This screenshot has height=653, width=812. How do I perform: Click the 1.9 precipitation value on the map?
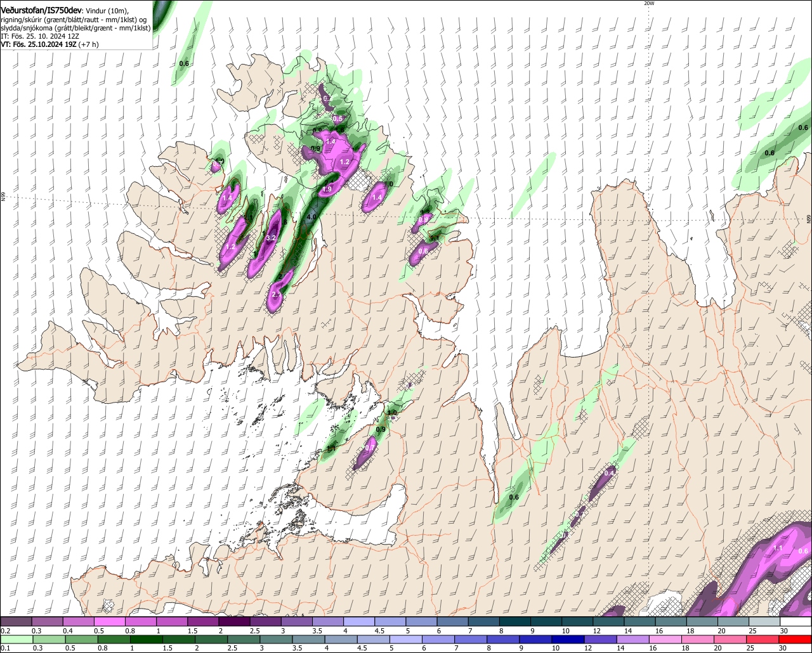click(x=327, y=189)
